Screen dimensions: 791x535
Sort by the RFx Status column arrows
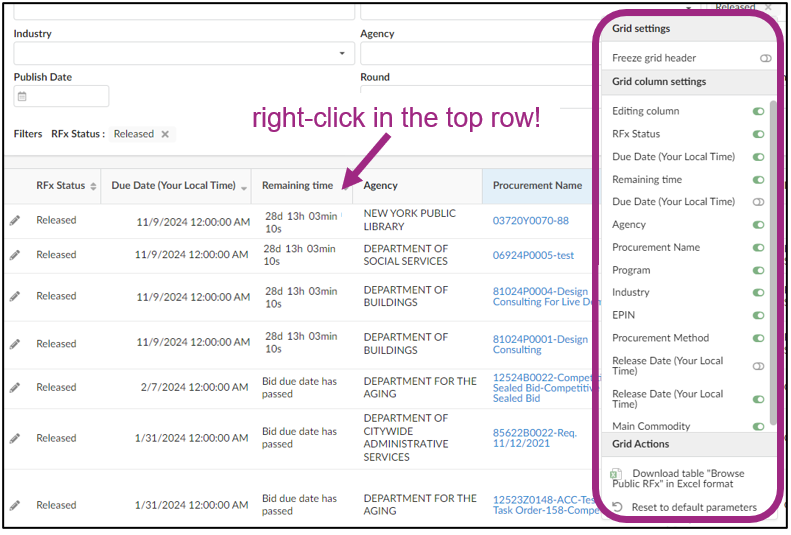point(93,187)
